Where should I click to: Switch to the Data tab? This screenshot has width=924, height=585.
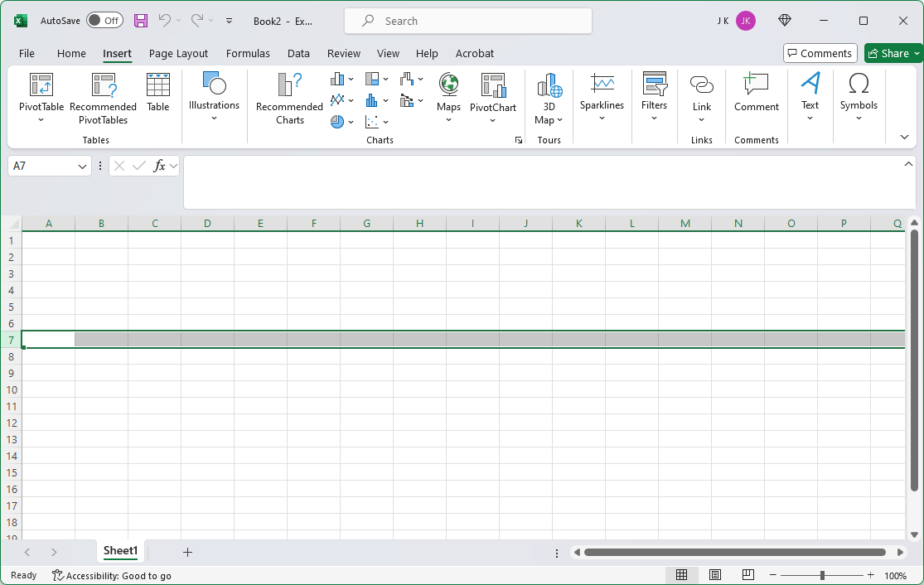298,54
